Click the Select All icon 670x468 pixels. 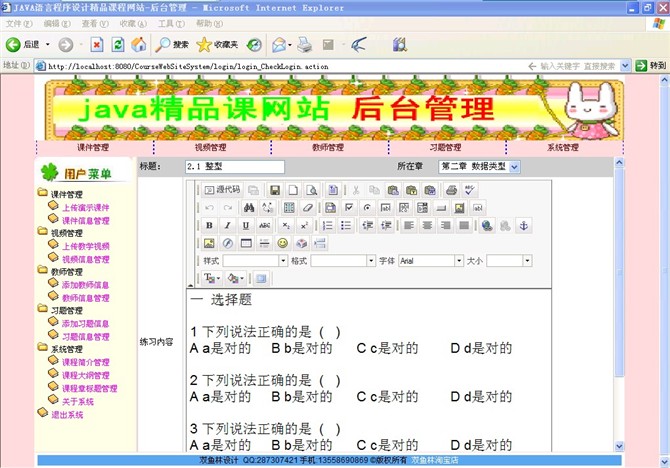pos(289,208)
